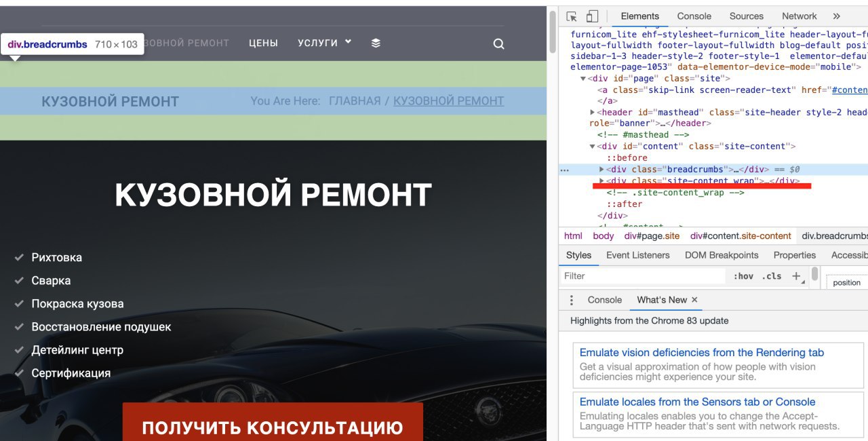Show more DevTools tabs chevron
Viewport: 868px width, 441px height.
coord(836,16)
